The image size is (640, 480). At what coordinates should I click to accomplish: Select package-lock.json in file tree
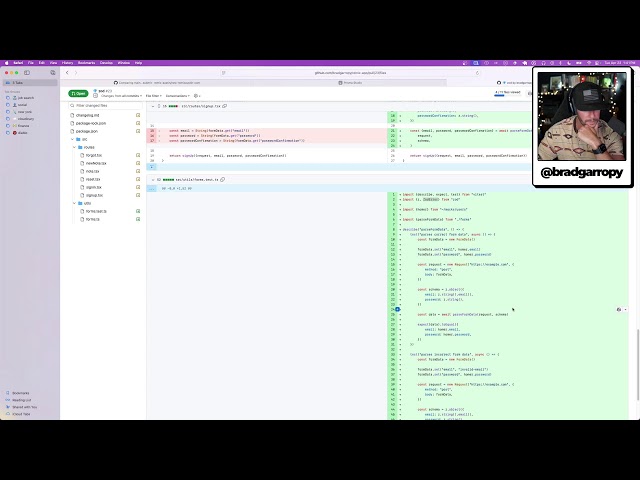[91, 123]
